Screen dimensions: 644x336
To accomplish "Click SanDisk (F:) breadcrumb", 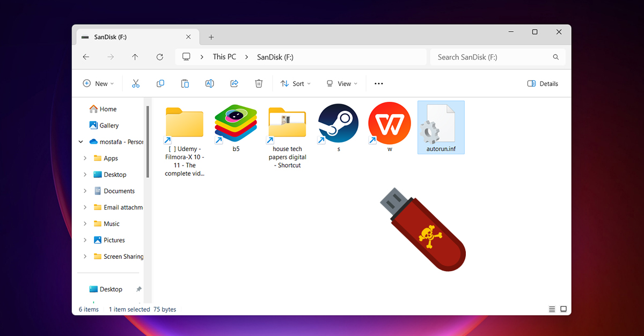I will 275,57.
